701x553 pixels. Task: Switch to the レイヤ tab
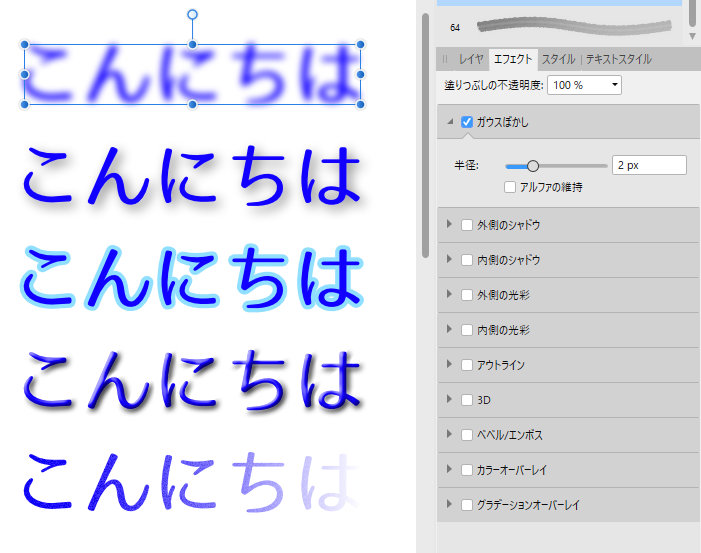(x=471, y=59)
